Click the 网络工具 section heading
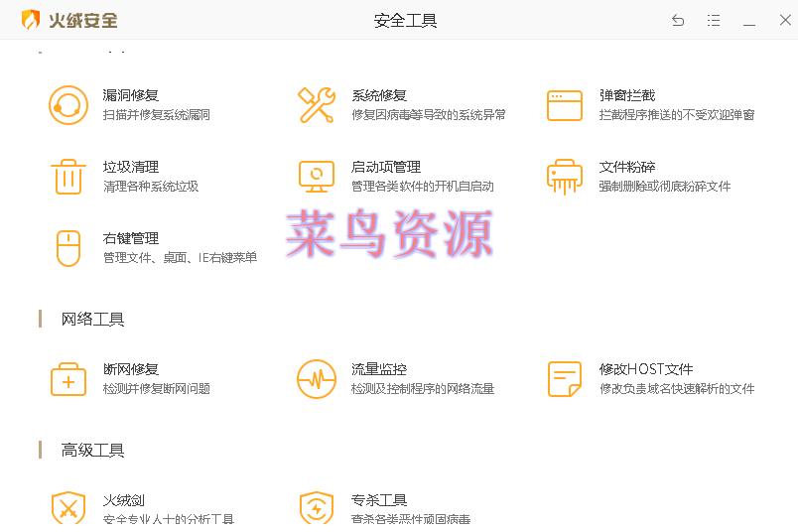This screenshot has height=532, width=798. tap(92, 320)
